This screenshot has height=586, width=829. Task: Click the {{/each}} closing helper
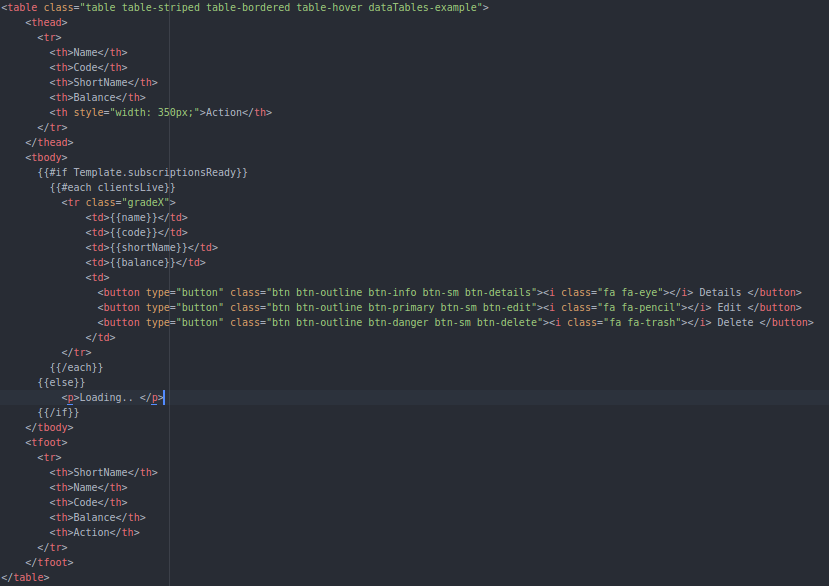pyautogui.click(x=76, y=367)
